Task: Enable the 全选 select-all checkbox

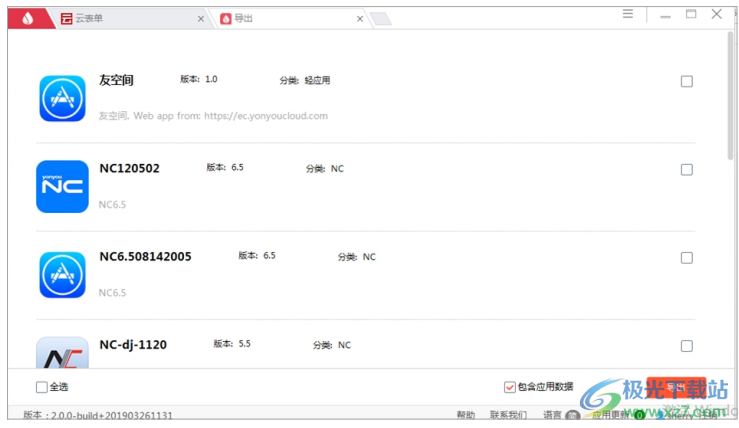Action: [42, 387]
